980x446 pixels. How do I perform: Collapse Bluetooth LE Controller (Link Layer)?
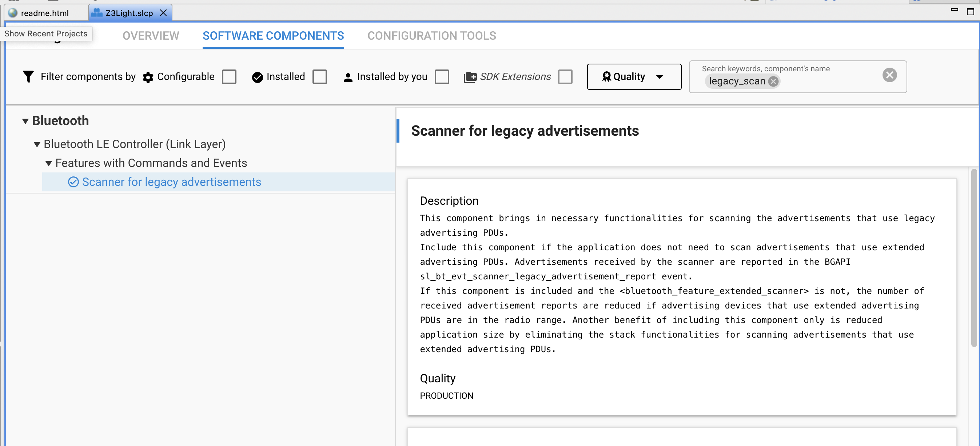tap(37, 144)
